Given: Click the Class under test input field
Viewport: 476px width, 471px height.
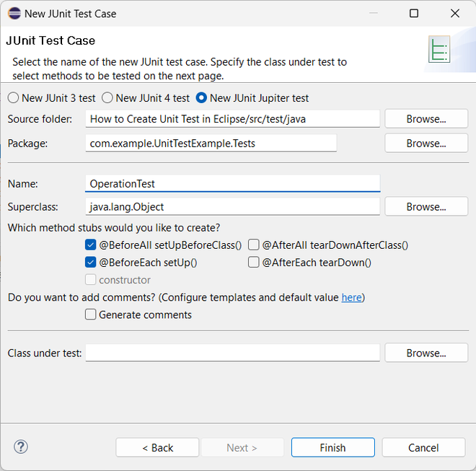Looking at the screenshot, I should [232, 353].
